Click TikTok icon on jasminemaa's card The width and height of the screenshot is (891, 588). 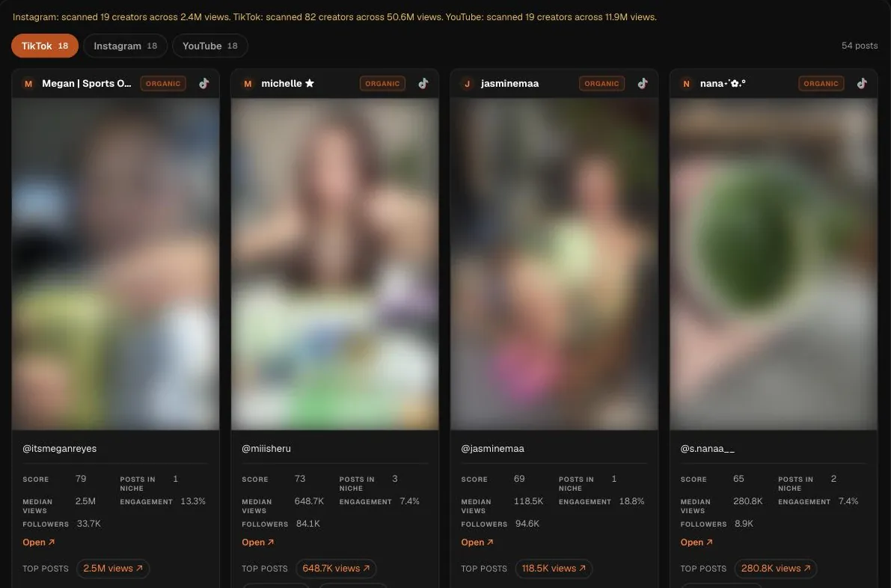[643, 84]
